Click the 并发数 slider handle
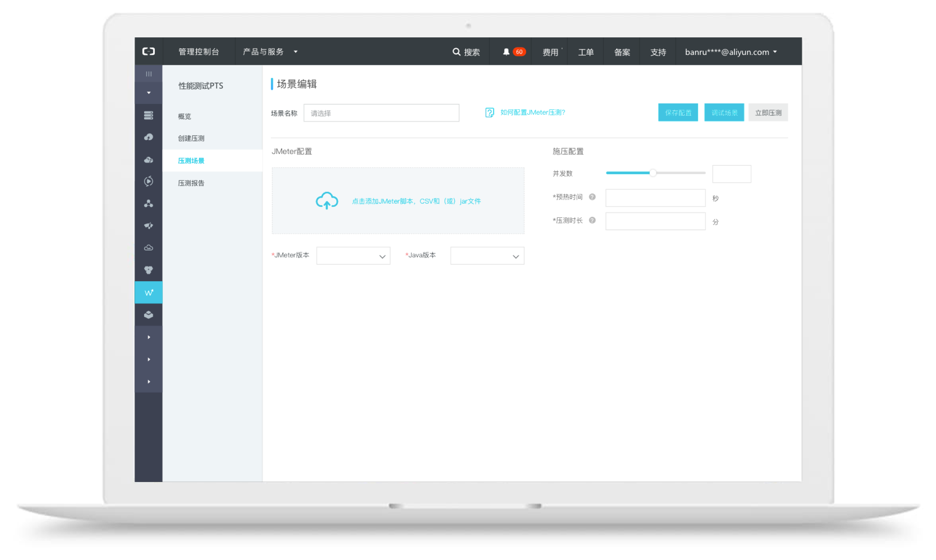936x560 pixels. tap(653, 173)
